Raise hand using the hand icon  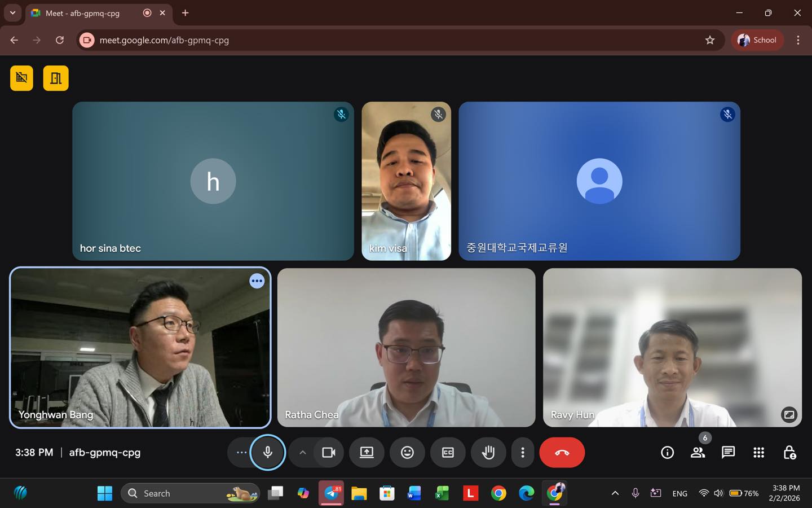(x=488, y=453)
